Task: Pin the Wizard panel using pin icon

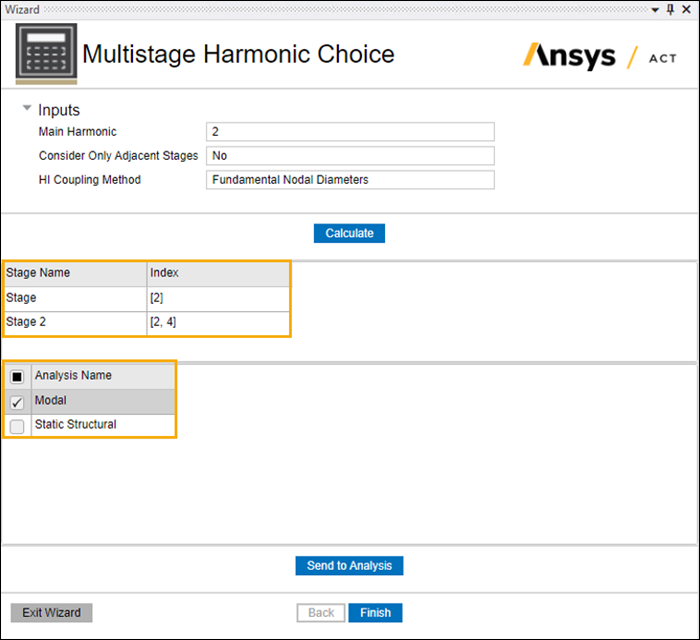Action: coord(670,9)
